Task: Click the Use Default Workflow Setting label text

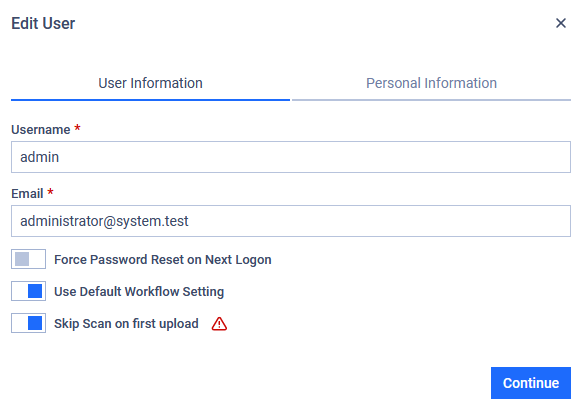Action: point(139,291)
